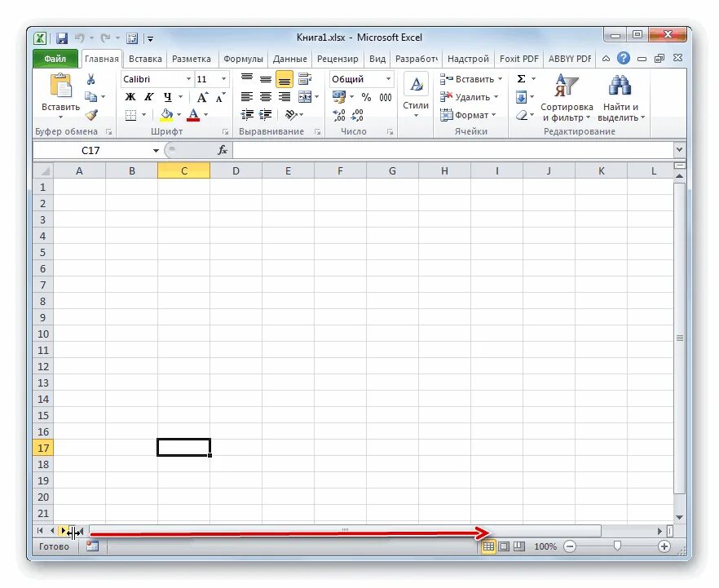Viewport: 719px width, 588px height.
Task: Expand the Name Box dropdown arrow
Action: tap(156, 150)
